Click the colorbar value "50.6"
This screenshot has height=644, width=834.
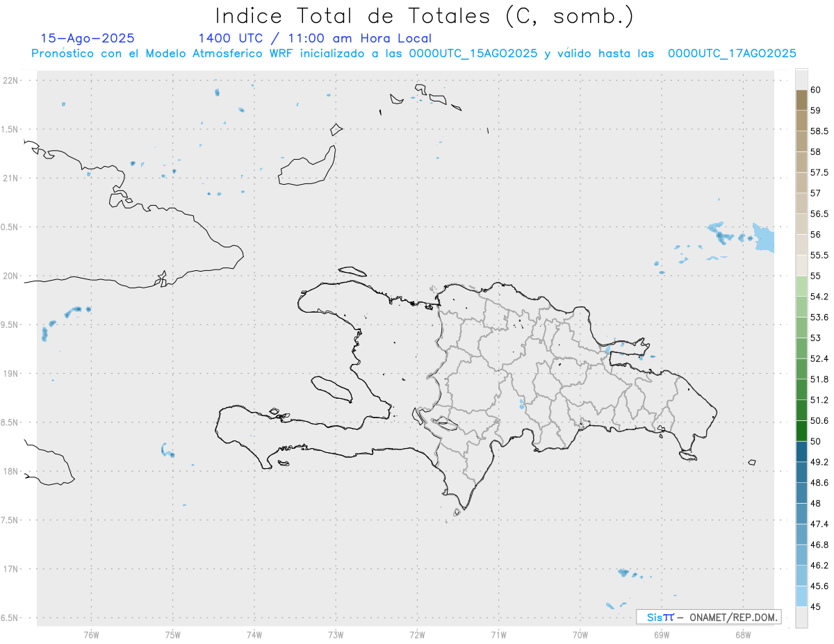point(819,420)
